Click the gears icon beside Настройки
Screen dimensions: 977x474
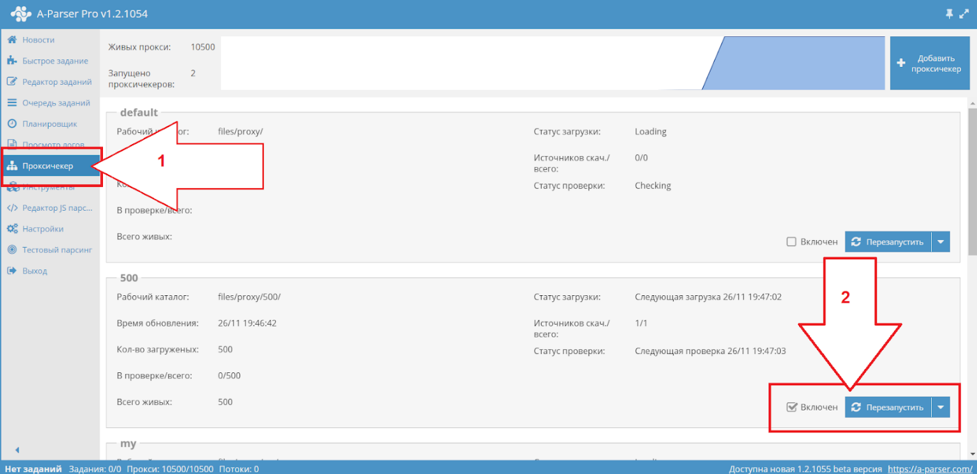pos(12,229)
